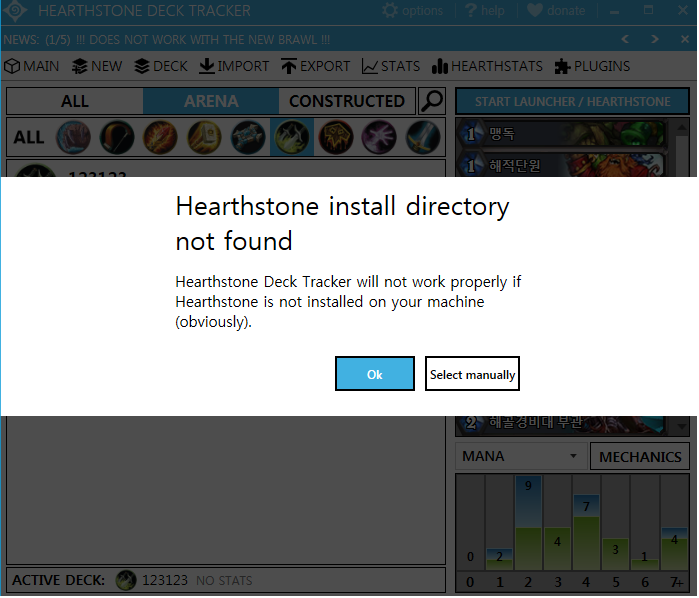The image size is (699, 598).
Task: Maximize the deck tracker window
Action: [x=650, y=11]
